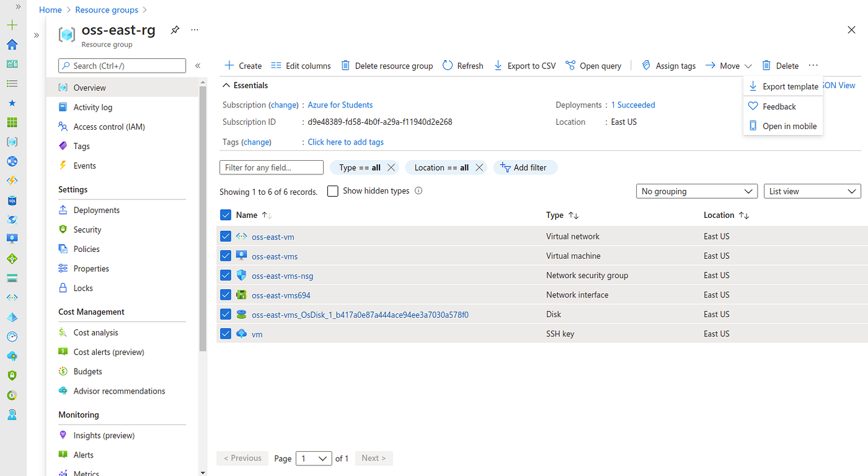868x476 pixels.
Task: Refresh the resource list
Action: click(463, 65)
